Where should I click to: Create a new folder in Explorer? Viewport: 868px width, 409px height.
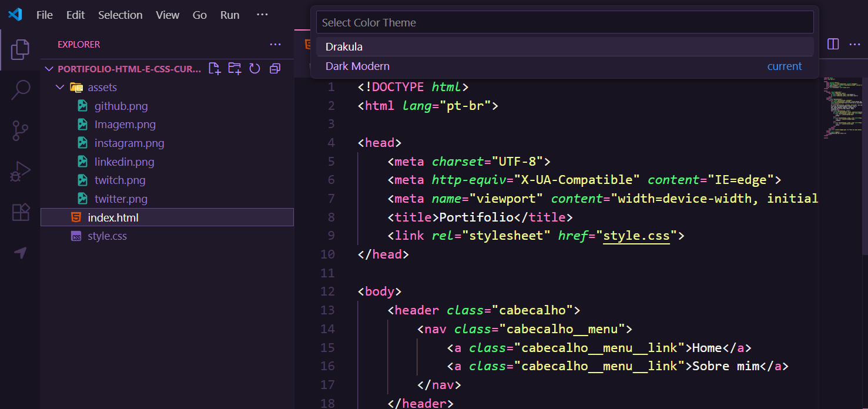click(x=234, y=69)
